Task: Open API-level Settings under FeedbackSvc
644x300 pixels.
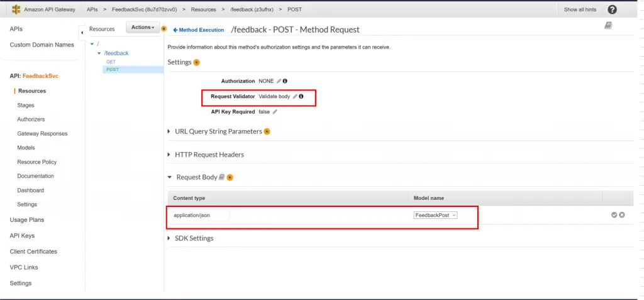Action: click(x=27, y=204)
